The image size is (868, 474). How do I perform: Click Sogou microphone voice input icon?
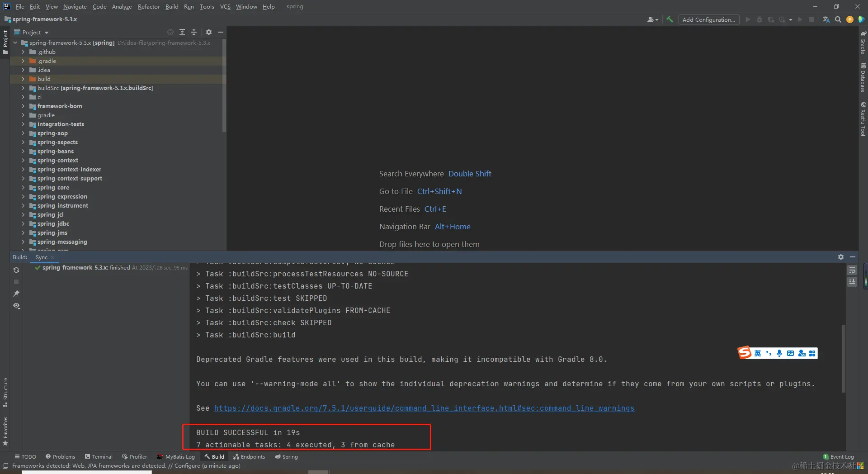point(779,353)
